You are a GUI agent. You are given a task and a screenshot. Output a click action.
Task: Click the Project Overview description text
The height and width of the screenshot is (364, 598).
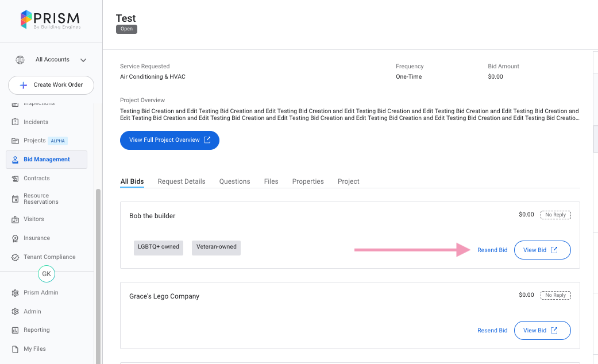coord(350,114)
